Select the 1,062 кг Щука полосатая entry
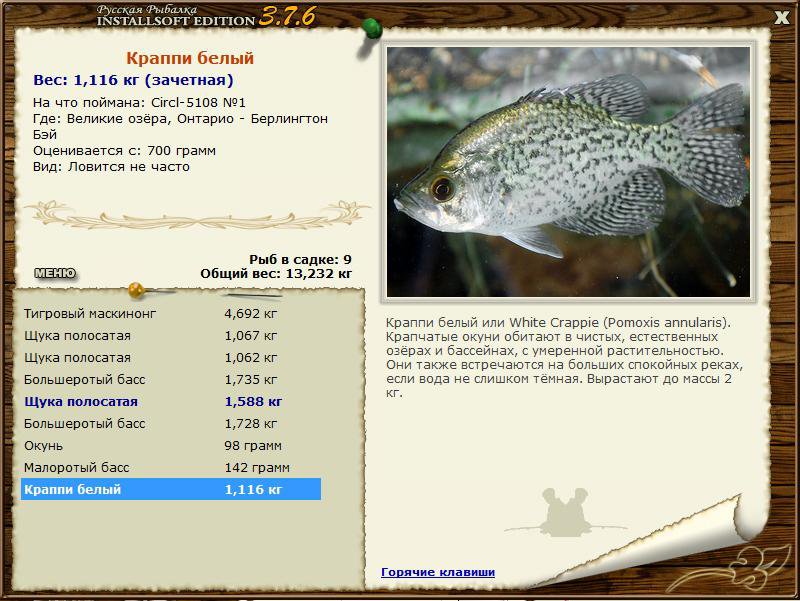Screen dimensions: 800x601 171,357
